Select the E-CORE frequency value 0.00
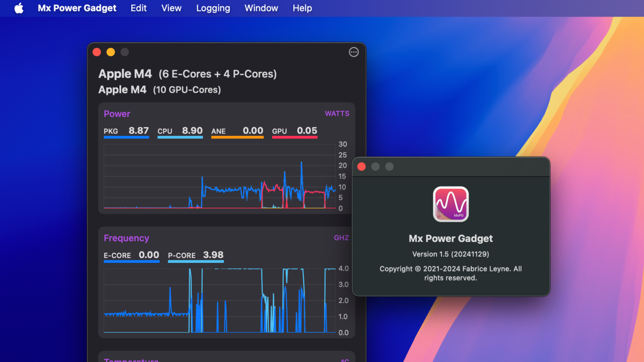 pyautogui.click(x=149, y=255)
